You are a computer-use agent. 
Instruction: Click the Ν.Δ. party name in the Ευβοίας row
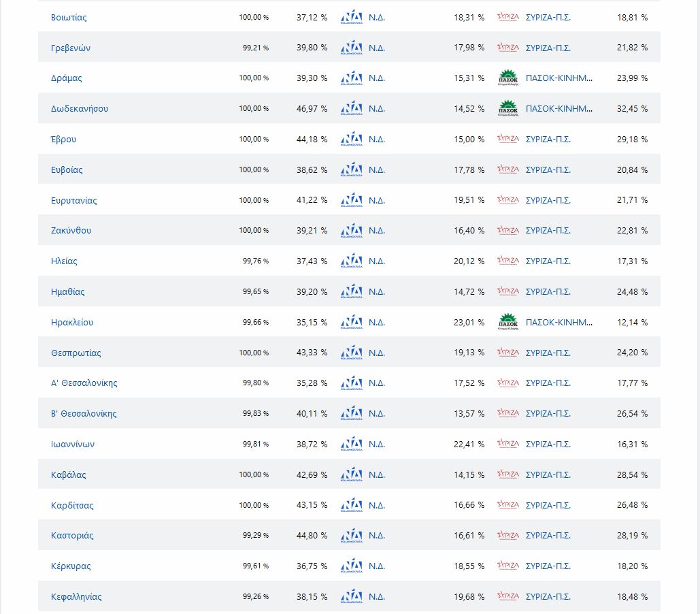coord(377,170)
